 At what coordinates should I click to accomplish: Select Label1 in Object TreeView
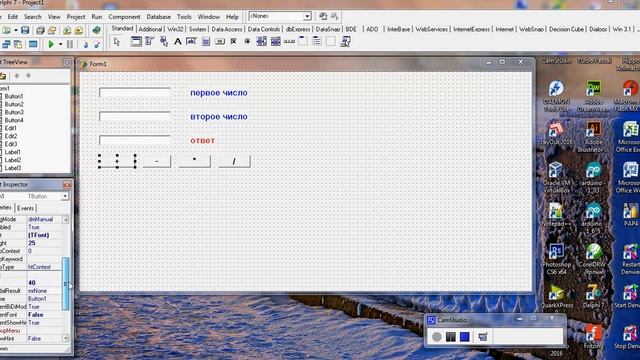13,152
